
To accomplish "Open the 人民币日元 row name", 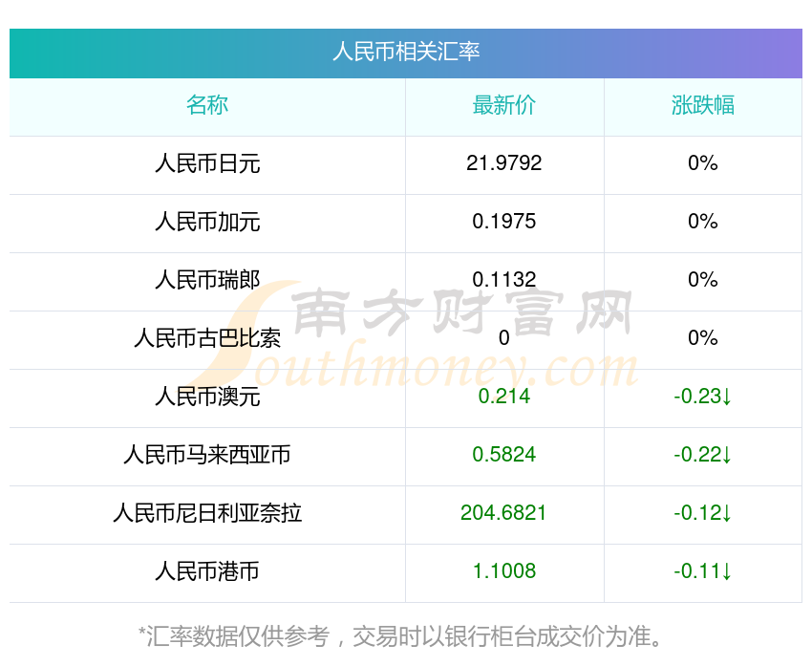I will [207, 163].
